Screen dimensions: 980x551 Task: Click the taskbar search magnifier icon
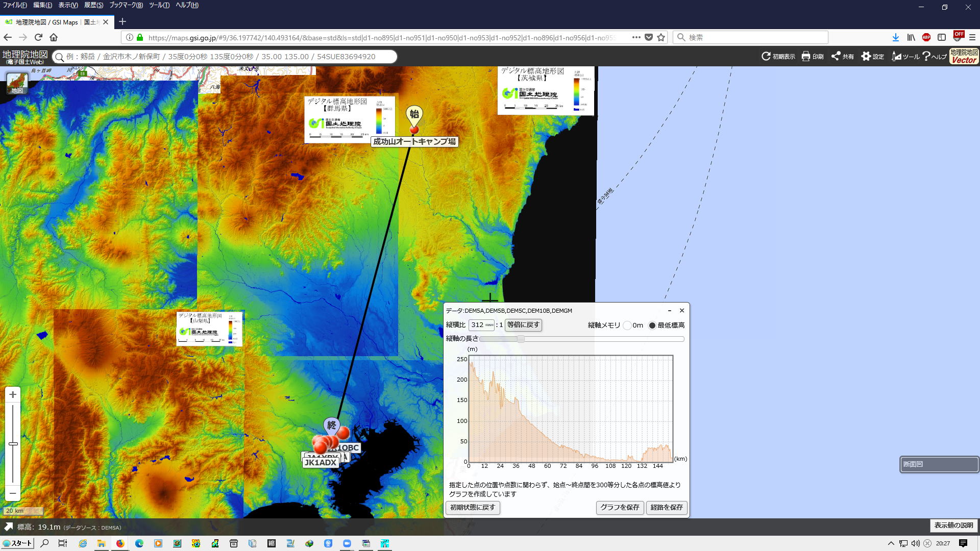pos(44,543)
